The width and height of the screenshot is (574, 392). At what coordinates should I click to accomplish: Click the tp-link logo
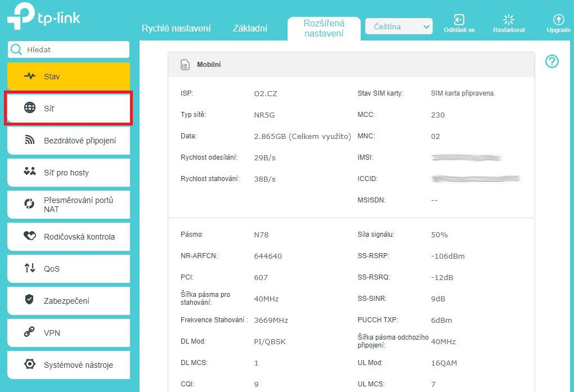coord(44,17)
